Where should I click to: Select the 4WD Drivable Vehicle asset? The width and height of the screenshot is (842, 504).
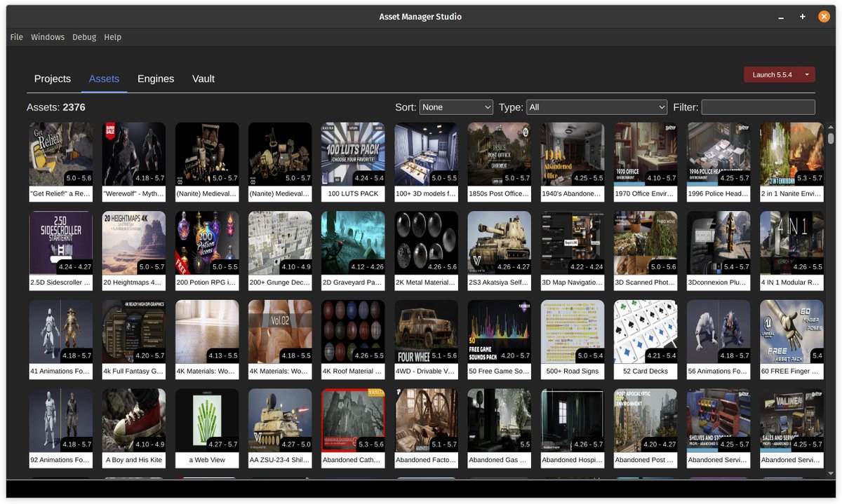point(426,340)
